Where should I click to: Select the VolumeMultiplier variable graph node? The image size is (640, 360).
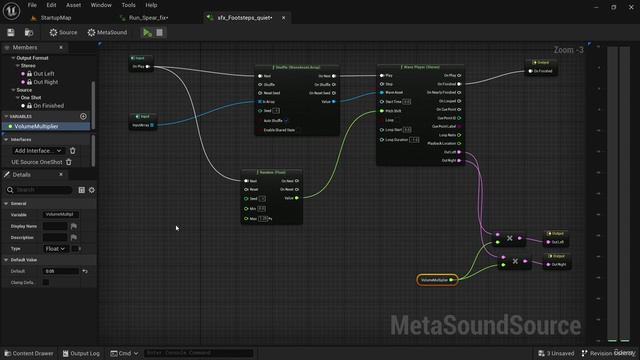click(437, 280)
